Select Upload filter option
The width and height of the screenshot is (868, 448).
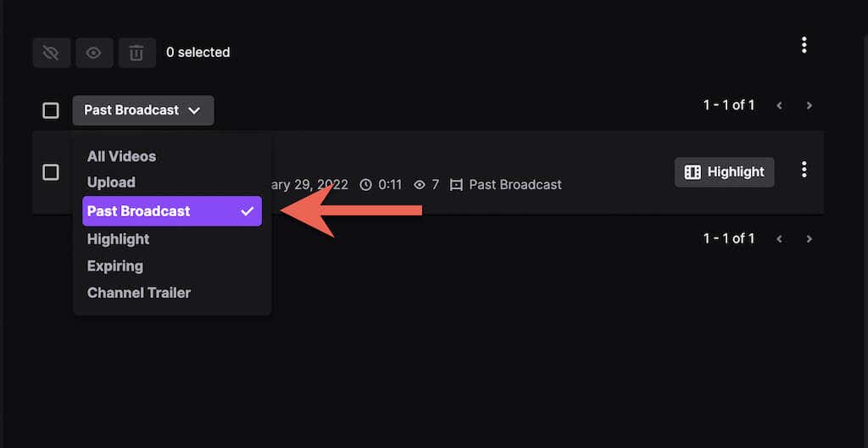click(x=111, y=182)
